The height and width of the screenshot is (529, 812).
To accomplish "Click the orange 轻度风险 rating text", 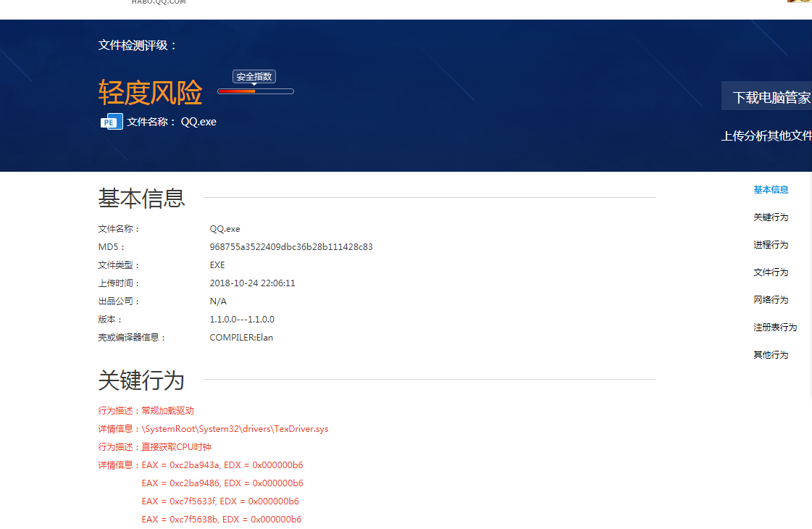I will tap(151, 93).
